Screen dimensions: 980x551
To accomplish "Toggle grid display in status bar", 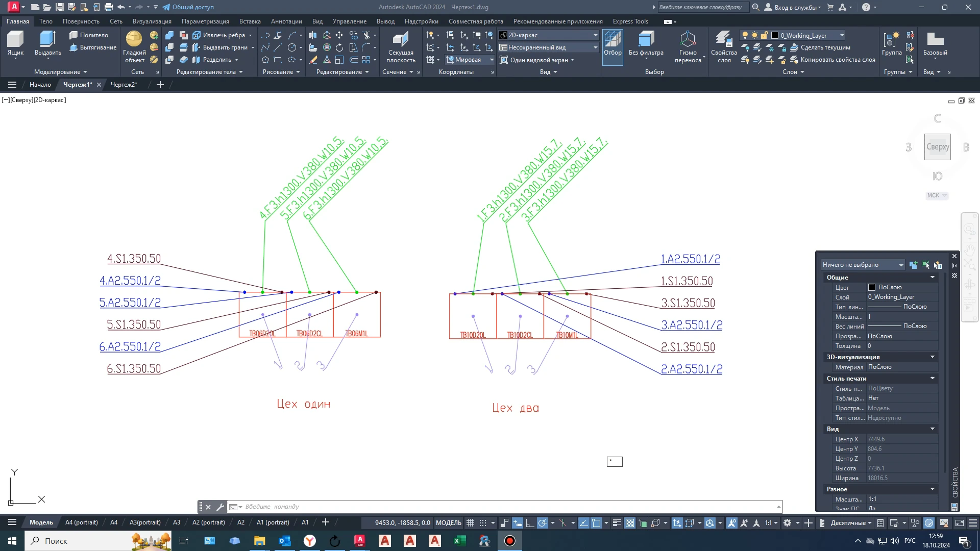I will [471, 523].
